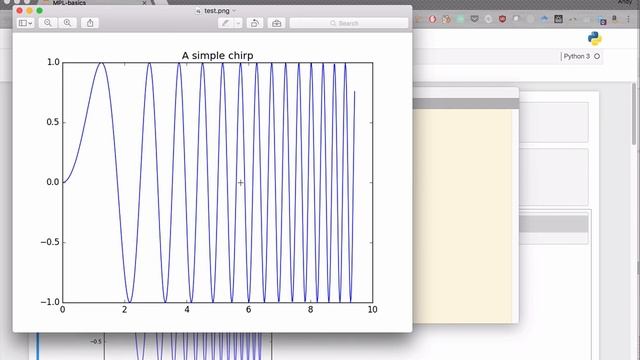Click the red circle browser extension icon
Image resolution: width=640 pixels, height=360 pixels.
tap(432, 19)
